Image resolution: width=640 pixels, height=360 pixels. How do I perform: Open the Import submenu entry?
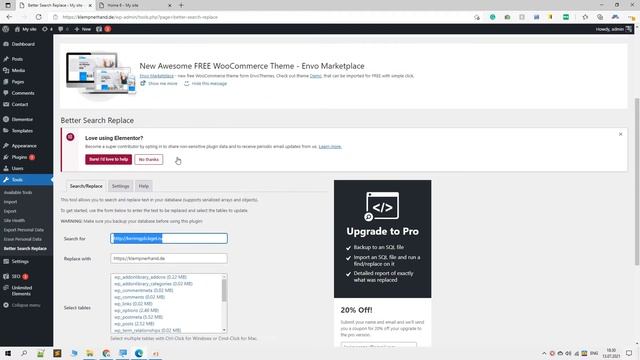pyautogui.click(x=10, y=202)
